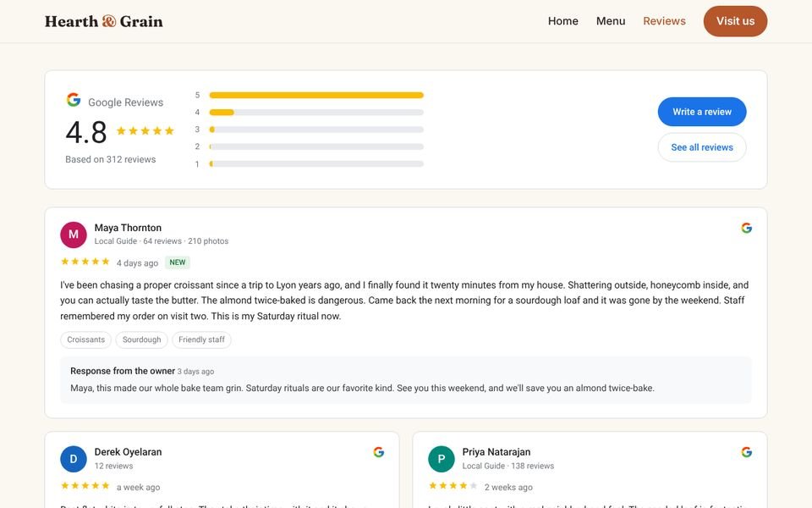Screen dimensions: 812x508
Task: Click '4 days ago' timestamp
Action: 137,262
